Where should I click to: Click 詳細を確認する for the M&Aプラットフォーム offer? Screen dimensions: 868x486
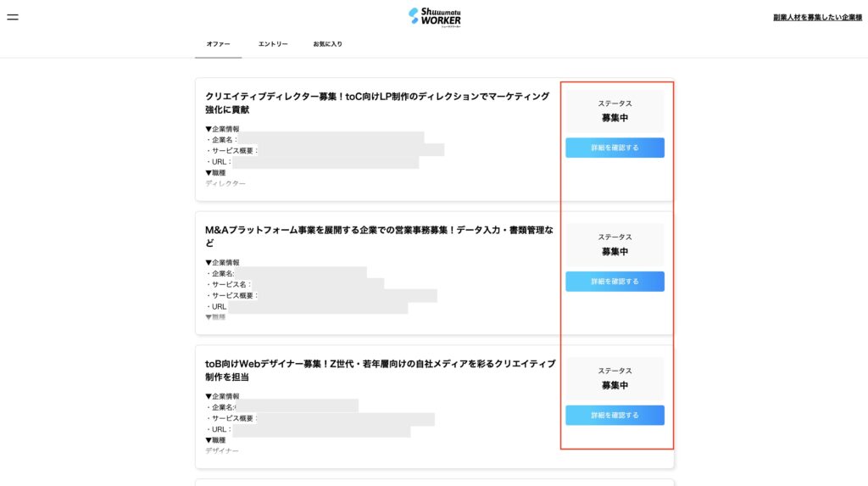[x=615, y=282]
